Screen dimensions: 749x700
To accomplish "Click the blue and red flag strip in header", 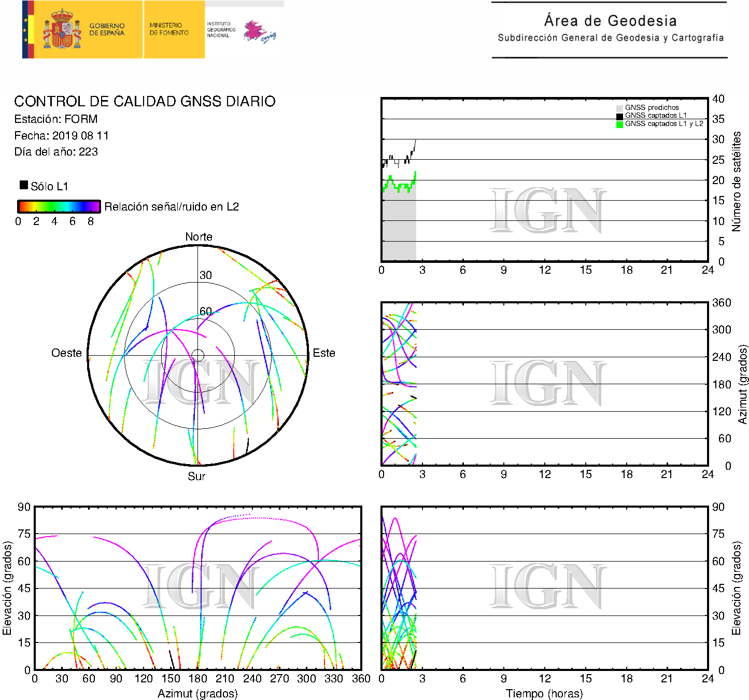I will click(x=28, y=30).
